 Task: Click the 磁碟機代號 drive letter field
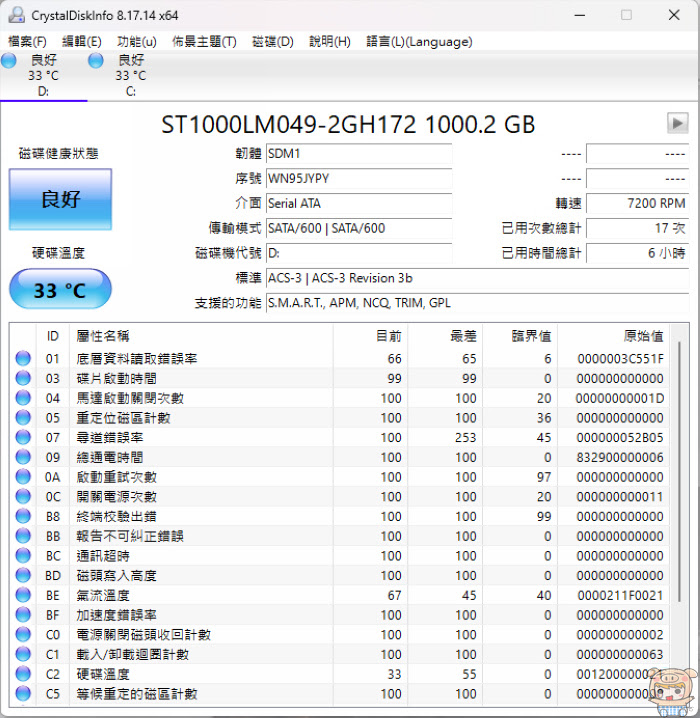[x=359, y=253]
